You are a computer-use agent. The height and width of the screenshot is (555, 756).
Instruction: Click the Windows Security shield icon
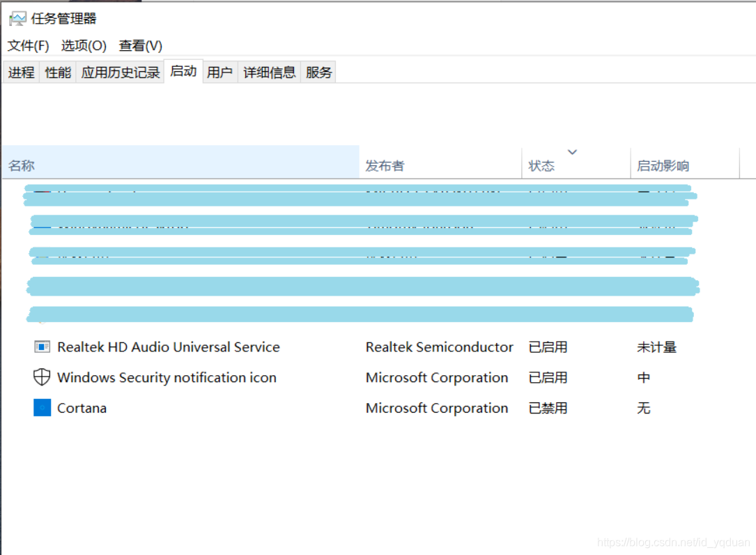pos(42,377)
